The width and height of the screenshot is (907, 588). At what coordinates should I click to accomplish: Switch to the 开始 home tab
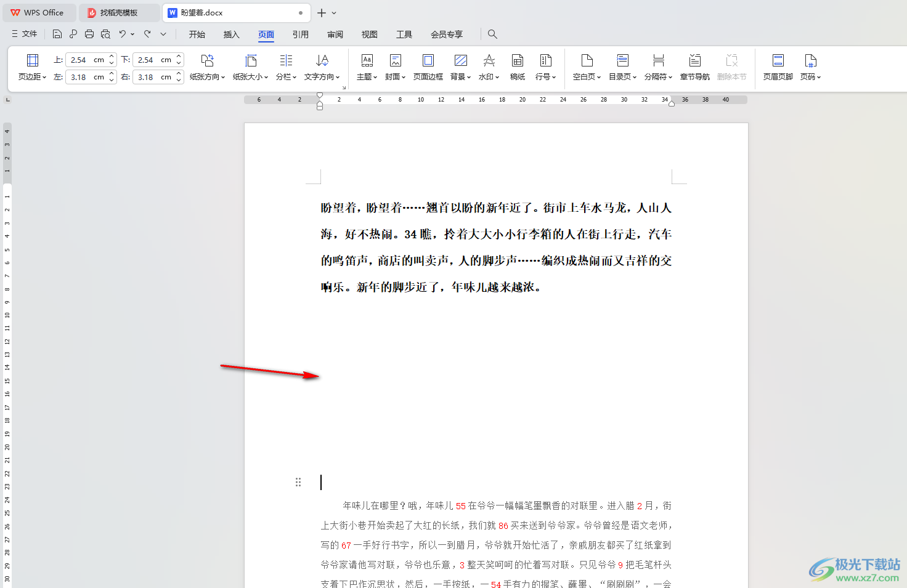coord(197,34)
